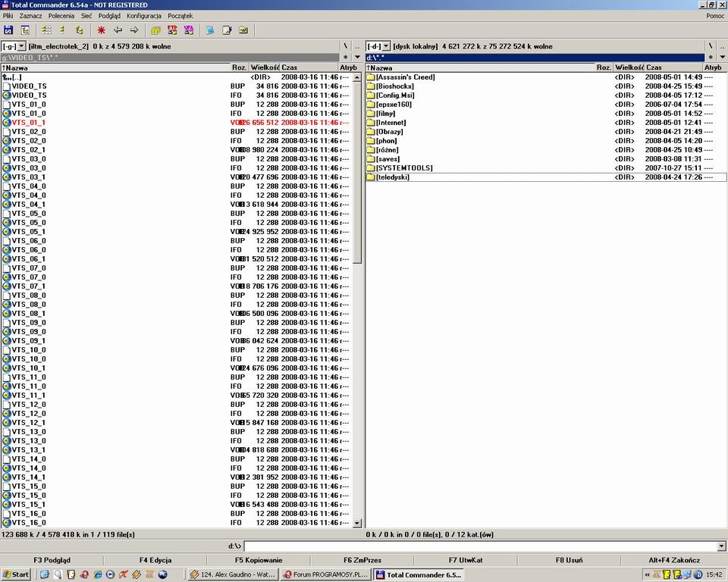728x582 pixels.
Task: Click the blue document toolbar icon
Action: [210, 30]
